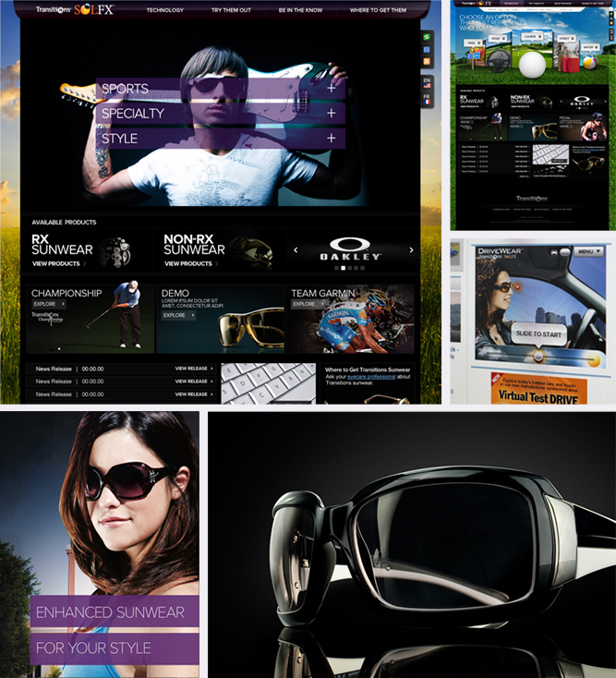Click the Road label in the small mockup

(497, 39)
